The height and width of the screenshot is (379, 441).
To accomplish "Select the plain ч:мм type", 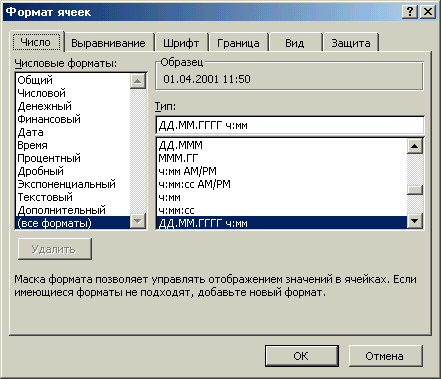I will tap(282, 197).
